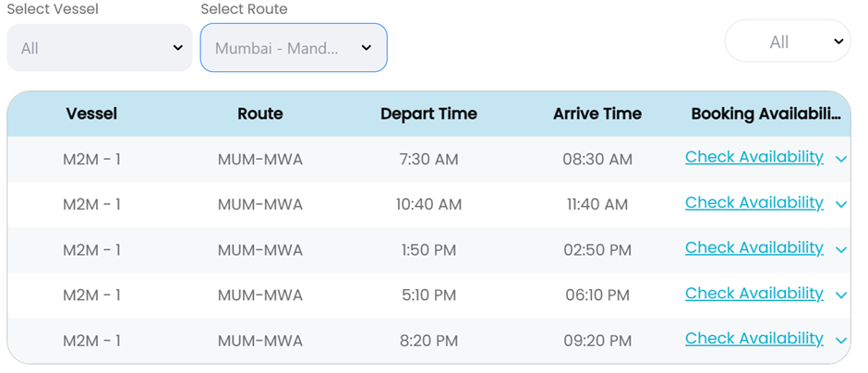
Task: Check Availability for 10:40 AM departure
Action: (x=753, y=202)
